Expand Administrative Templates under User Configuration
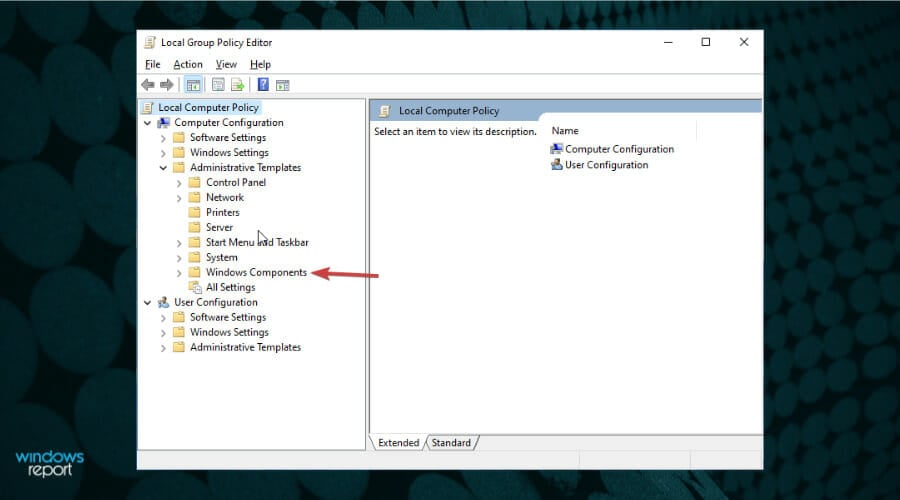Viewport: 900px width, 500px height. [x=163, y=347]
